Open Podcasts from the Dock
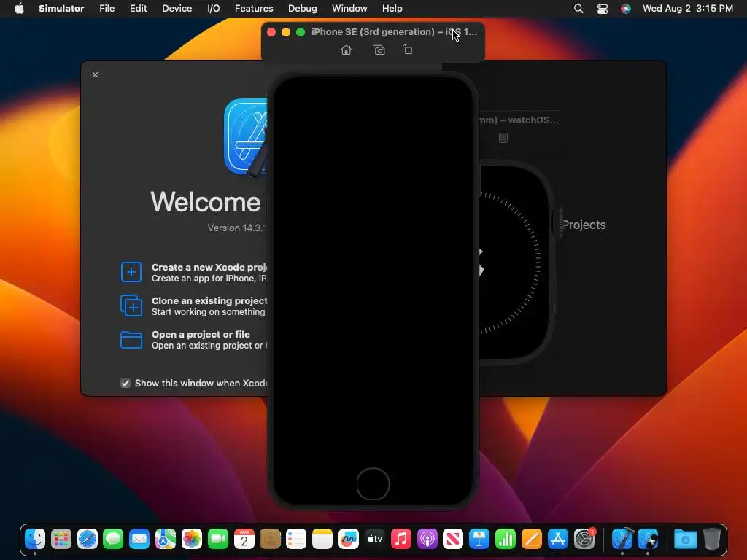This screenshot has width=747, height=560. point(427,539)
